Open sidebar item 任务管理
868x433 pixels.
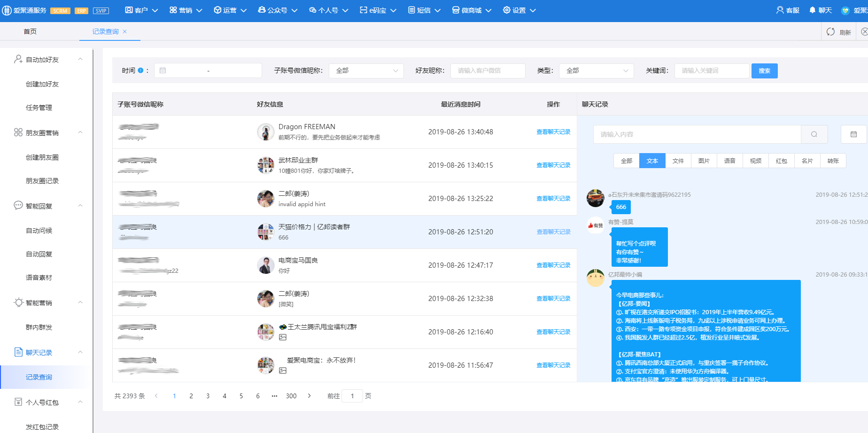[x=39, y=108]
